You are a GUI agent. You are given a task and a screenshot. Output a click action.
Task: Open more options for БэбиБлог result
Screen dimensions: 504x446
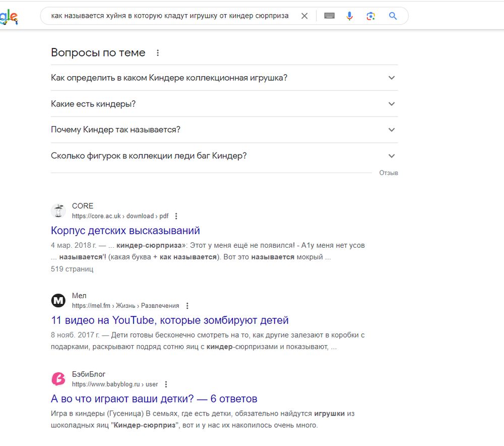166,384
